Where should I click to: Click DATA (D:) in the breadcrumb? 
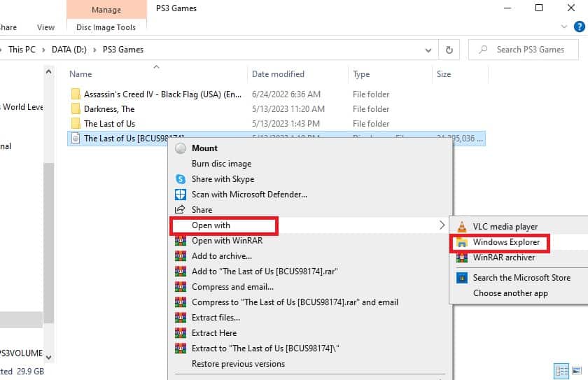click(69, 50)
